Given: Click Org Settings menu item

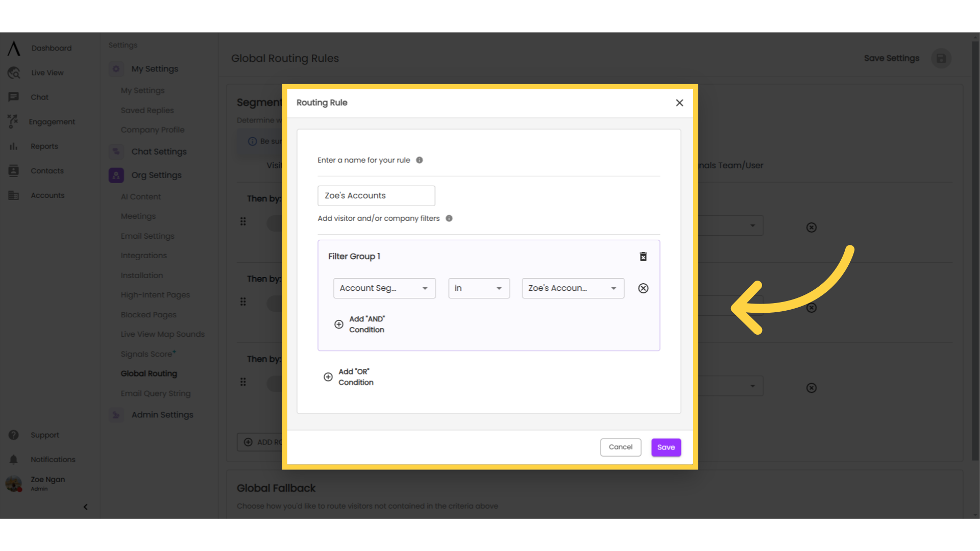Looking at the screenshot, I should point(156,175).
